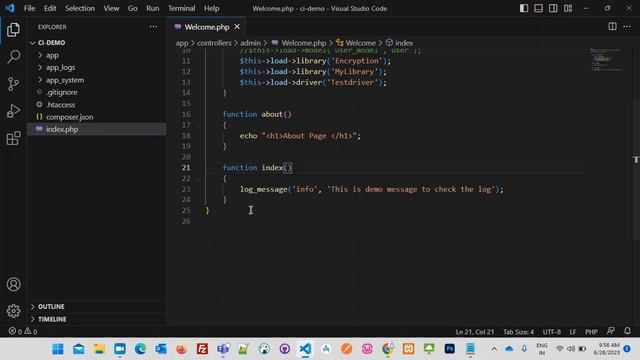The image size is (640, 360).
Task: Open the File menu
Action: (x=29, y=8)
